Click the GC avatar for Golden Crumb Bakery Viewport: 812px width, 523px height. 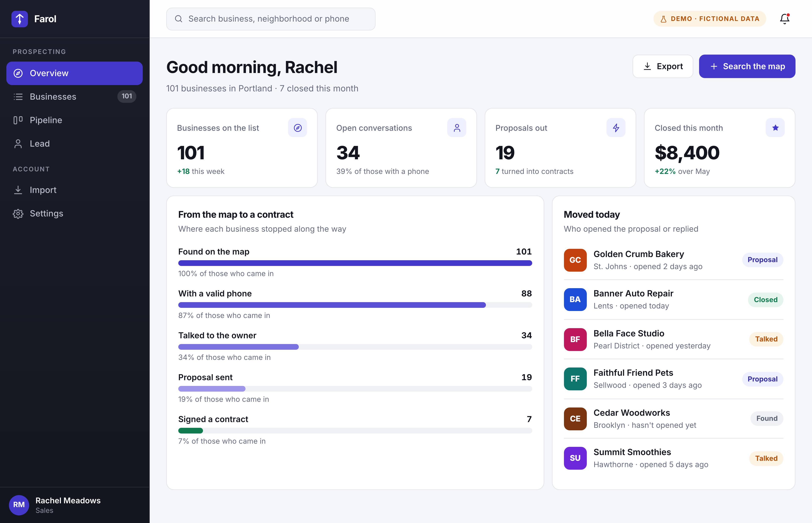tap(575, 260)
